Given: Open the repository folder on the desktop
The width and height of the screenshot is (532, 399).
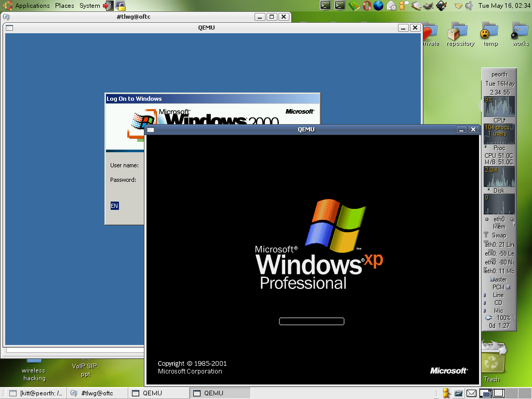Looking at the screenshot, I should click(460, 35).
